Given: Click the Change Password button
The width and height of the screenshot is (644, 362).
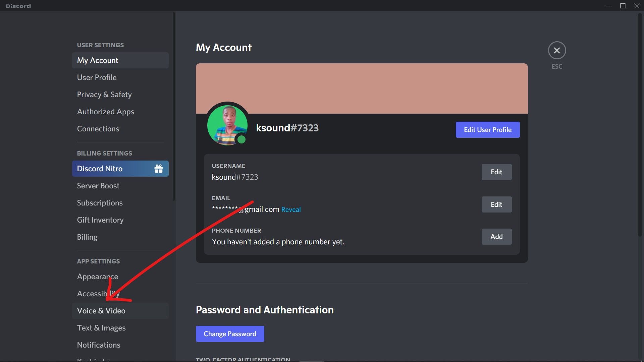Looking at the screenshot, I should click(x=230, y=334).
